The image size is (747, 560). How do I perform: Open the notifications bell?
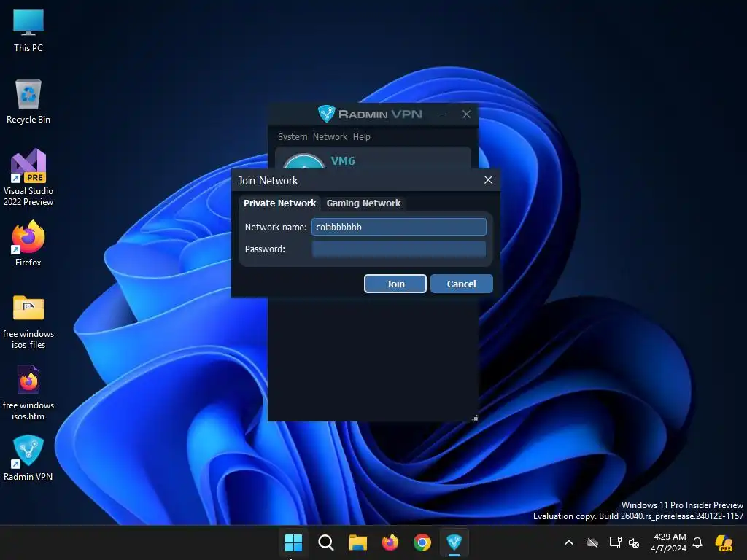[697, 542]
